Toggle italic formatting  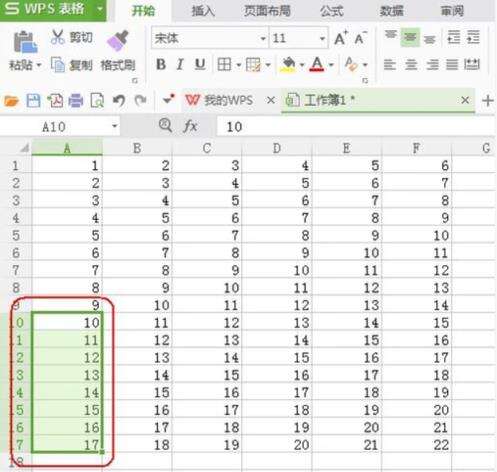click(180, 64)
